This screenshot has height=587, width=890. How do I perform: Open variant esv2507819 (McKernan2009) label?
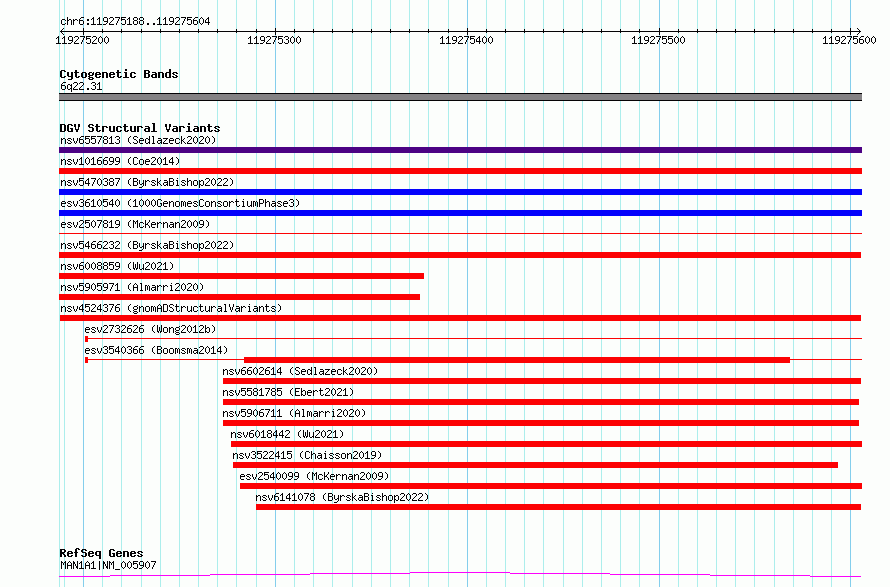coord(135,224)
